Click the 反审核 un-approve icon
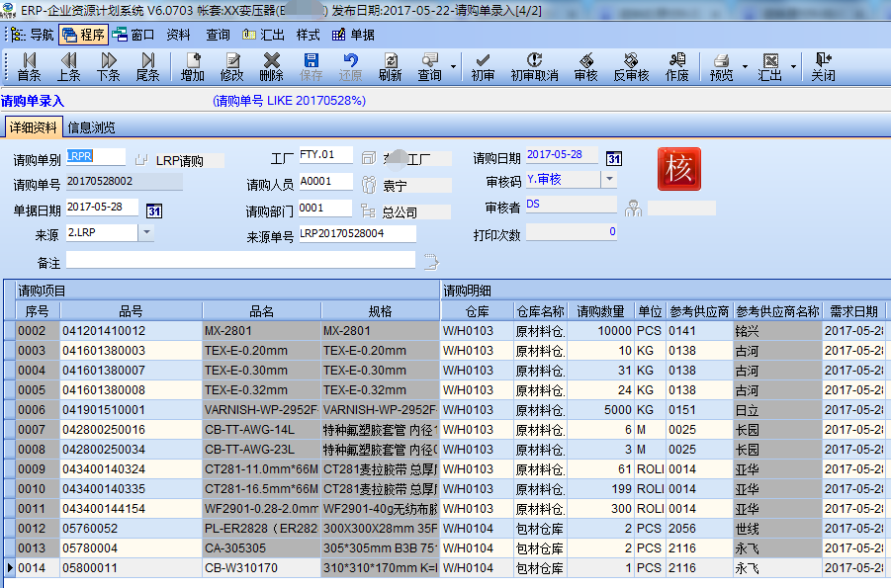 [631, 66]
